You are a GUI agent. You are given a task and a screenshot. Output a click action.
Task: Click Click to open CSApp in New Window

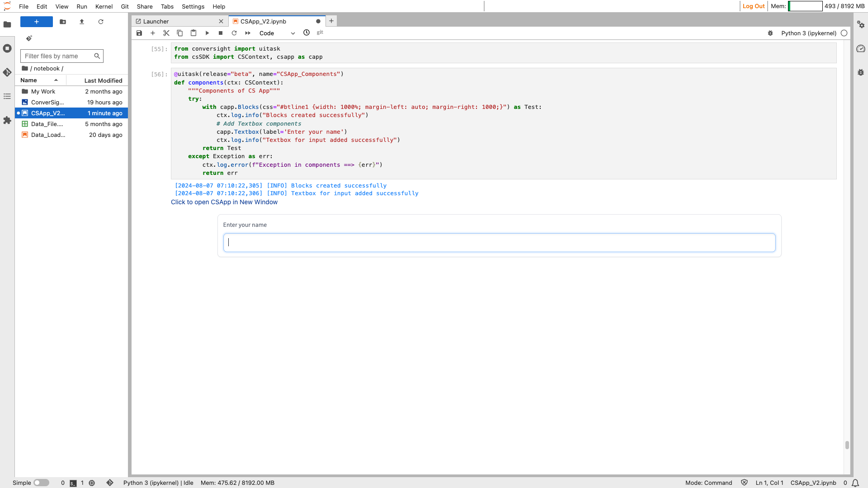click(224, 202)
